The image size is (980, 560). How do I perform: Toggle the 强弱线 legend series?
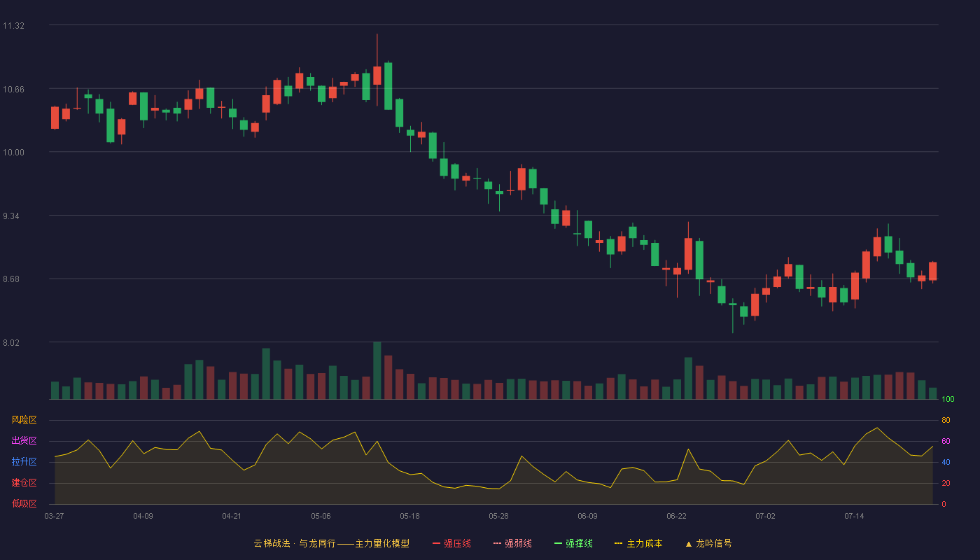pos(512,543)
